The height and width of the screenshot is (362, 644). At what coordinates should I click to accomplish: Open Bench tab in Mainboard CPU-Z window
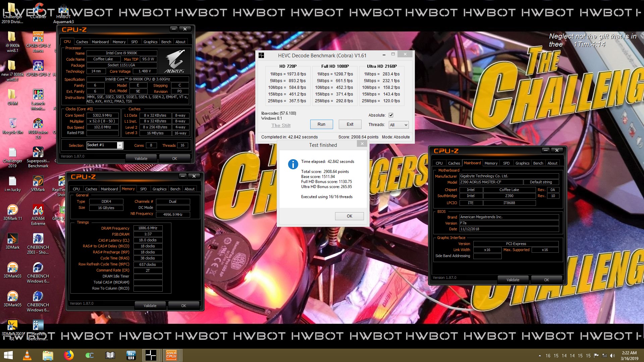538,163
